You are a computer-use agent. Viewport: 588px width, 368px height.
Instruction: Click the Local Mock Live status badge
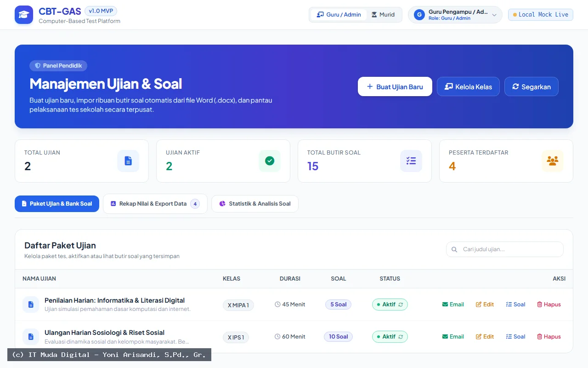541,15
